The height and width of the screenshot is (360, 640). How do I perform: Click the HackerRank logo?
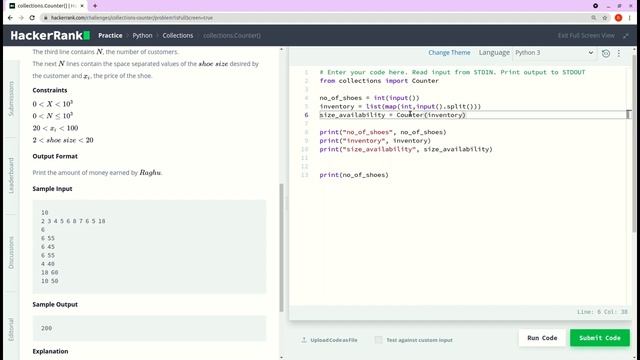[50, 36]
